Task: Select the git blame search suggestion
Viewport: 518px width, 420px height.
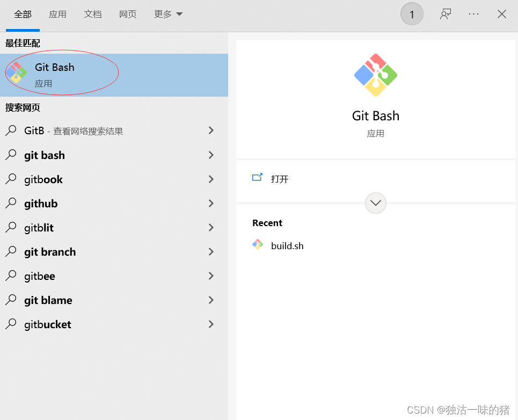Action: point(114,300)
